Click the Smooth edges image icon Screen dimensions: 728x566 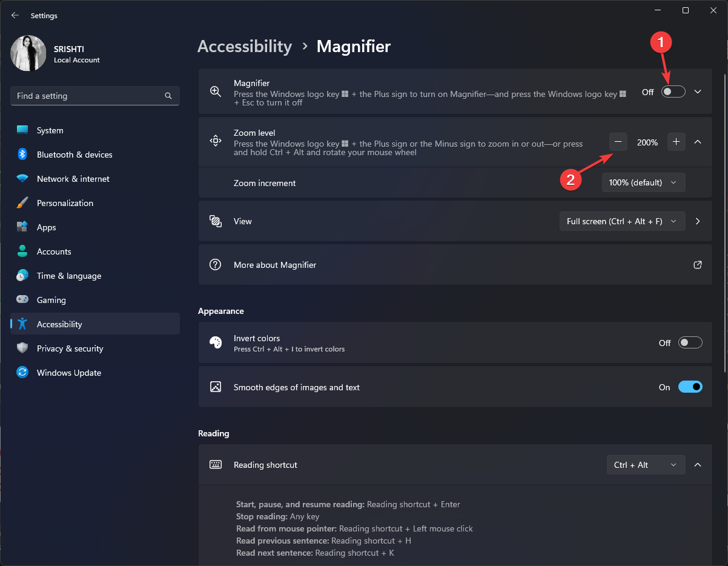point(215,387)
